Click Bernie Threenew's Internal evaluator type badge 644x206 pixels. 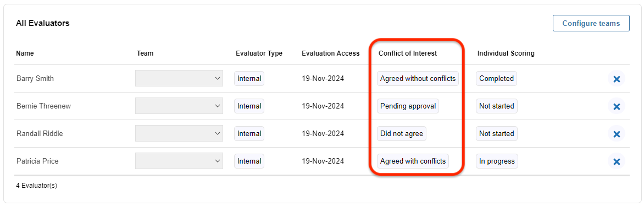coord(249,106)
